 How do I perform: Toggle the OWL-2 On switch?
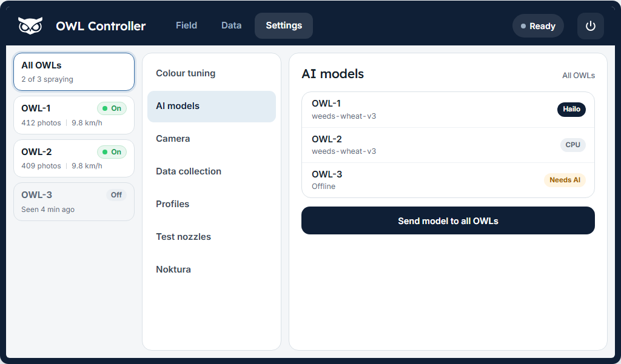coord(112,152)
